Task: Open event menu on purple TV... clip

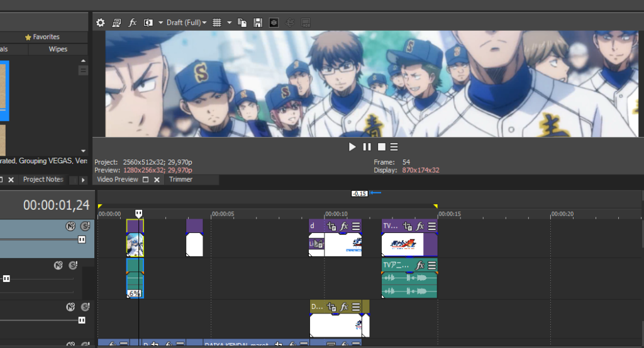Action: [431, 226]
